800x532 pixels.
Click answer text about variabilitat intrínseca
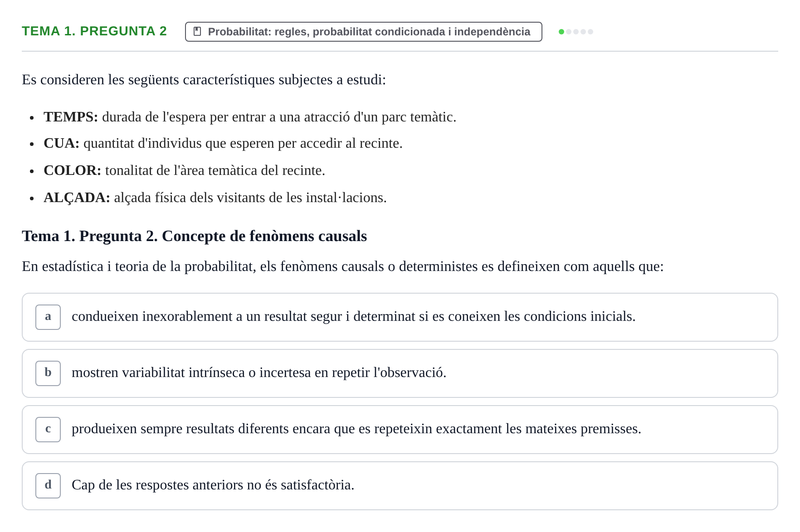259,372
